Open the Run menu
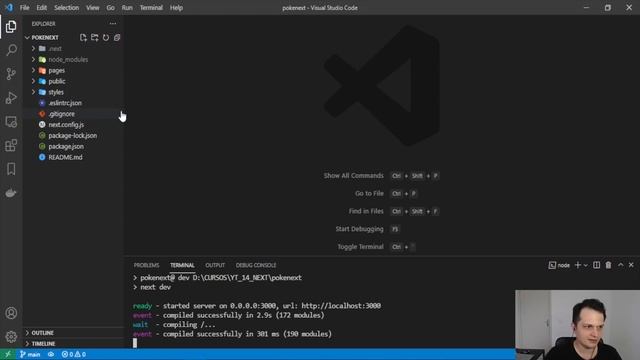640x360 pixels. click(x=127, y=8)
